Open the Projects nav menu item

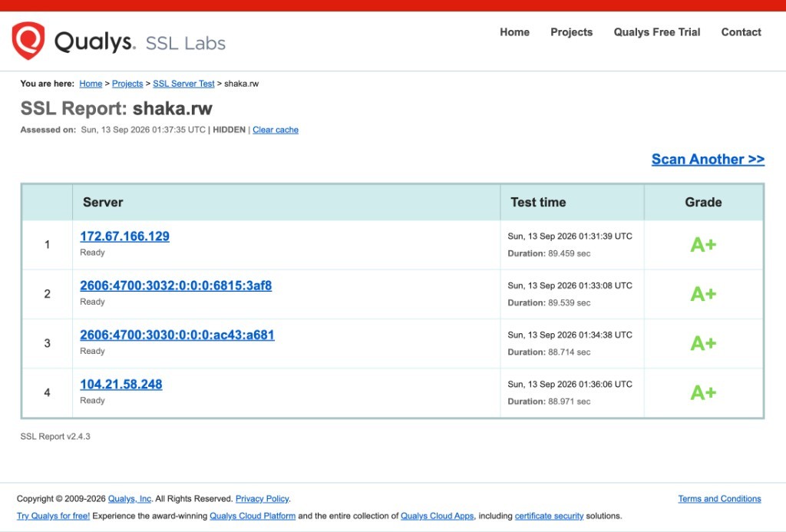pyautogui.click(x=571, y=32)
